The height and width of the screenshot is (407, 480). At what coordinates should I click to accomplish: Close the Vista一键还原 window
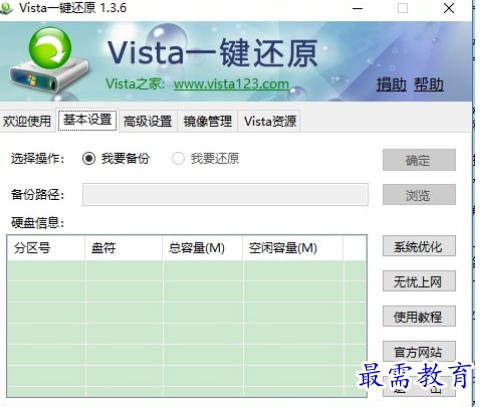click(x=449, y=8)
